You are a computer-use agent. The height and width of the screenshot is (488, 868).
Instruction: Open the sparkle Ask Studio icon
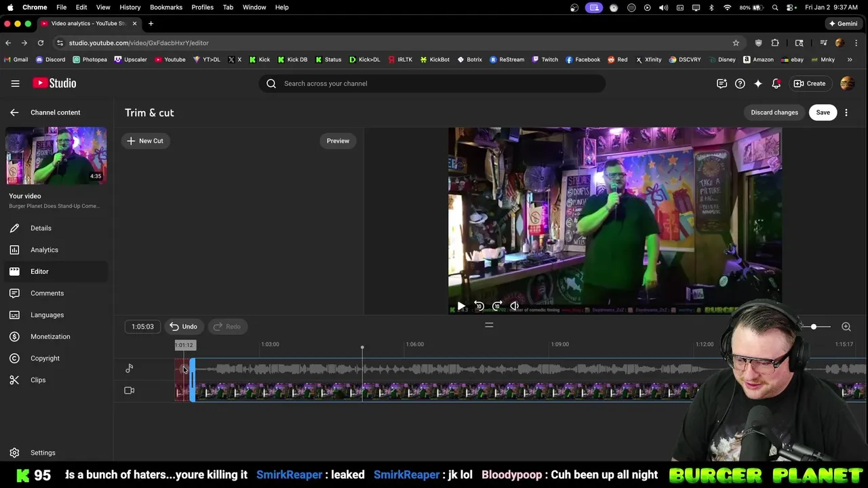point(758,83)
